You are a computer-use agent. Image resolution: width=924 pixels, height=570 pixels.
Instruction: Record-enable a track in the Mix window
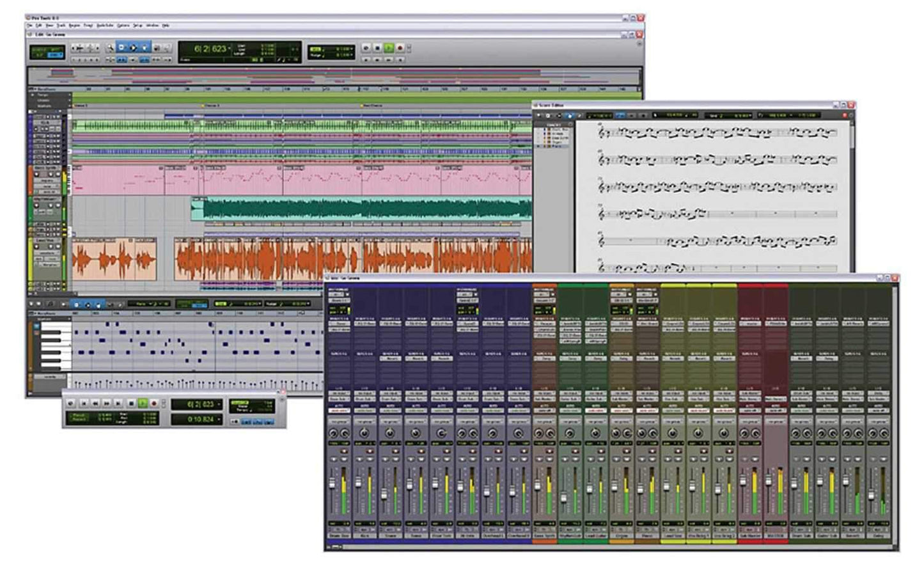(x=344, y=450)
